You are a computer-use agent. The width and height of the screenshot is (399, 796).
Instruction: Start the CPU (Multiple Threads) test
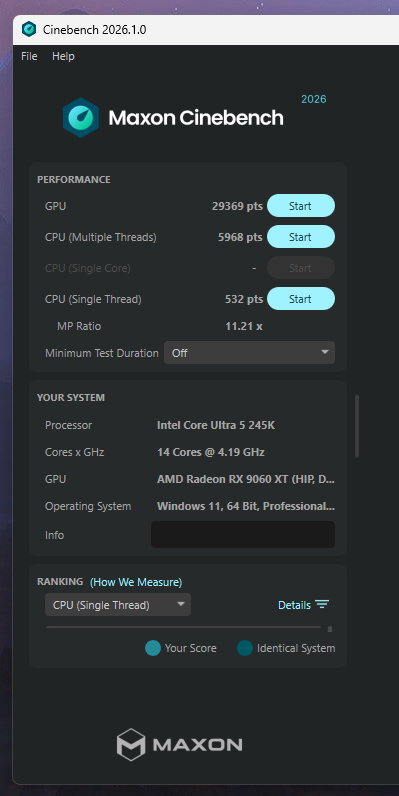[x=301, y=237]
